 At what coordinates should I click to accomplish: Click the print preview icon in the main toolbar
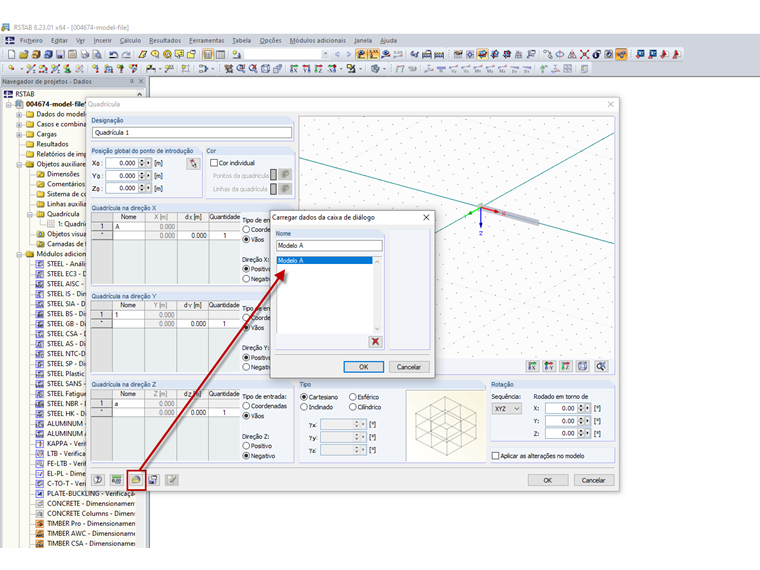point(97,54)
